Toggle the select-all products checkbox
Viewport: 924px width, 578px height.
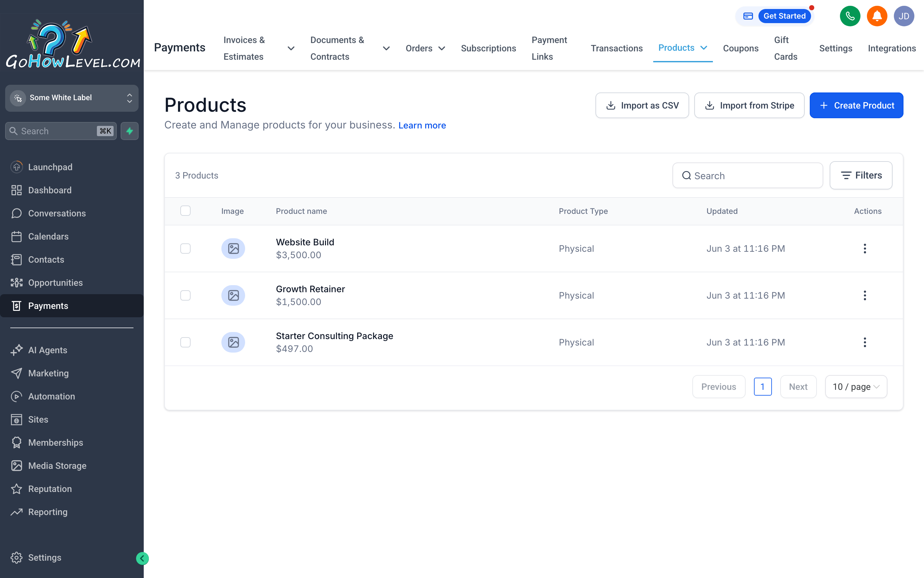tap(185, 211)
